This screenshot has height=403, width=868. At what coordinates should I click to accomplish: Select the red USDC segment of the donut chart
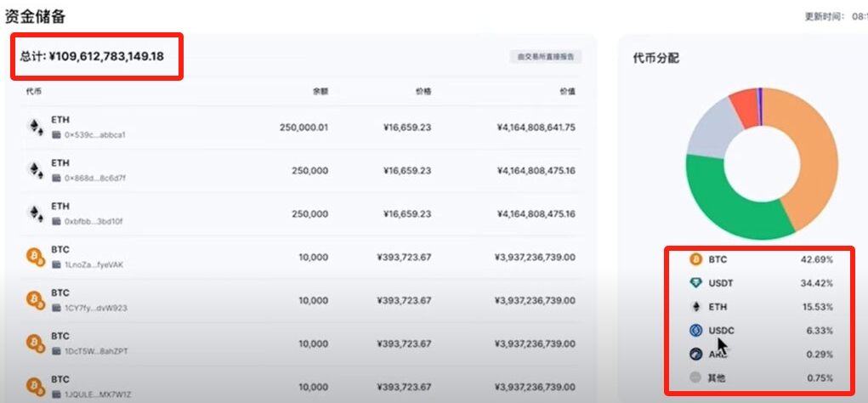point(744,105)
